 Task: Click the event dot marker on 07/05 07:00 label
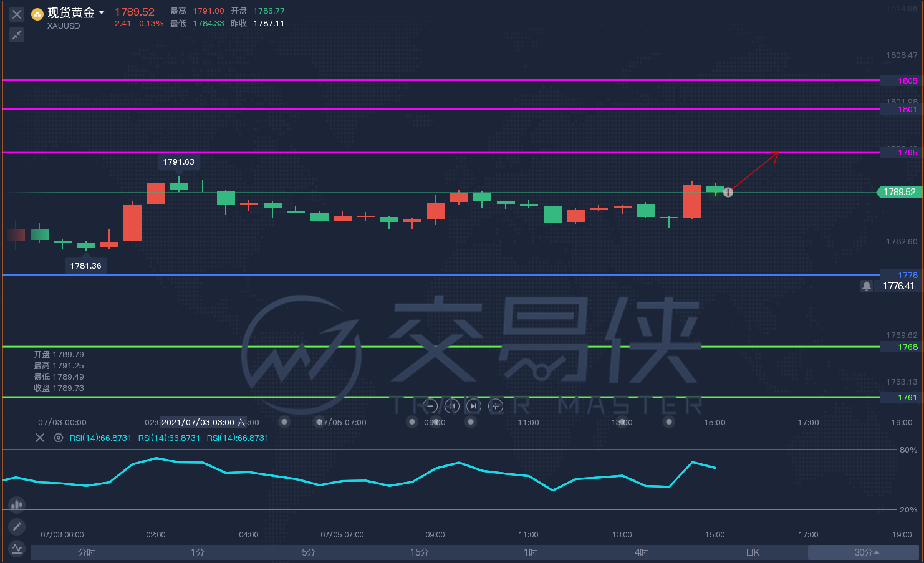tap(319, 422)
